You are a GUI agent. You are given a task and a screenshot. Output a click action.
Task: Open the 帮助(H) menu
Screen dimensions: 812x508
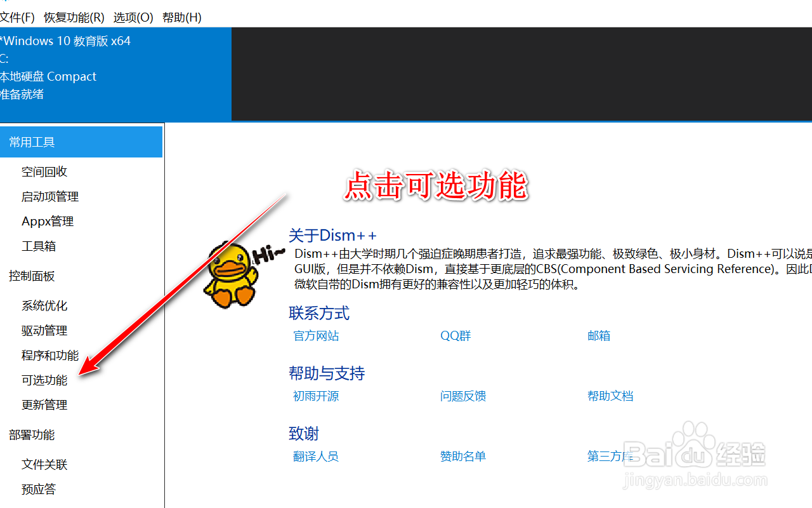click(182, 17)
